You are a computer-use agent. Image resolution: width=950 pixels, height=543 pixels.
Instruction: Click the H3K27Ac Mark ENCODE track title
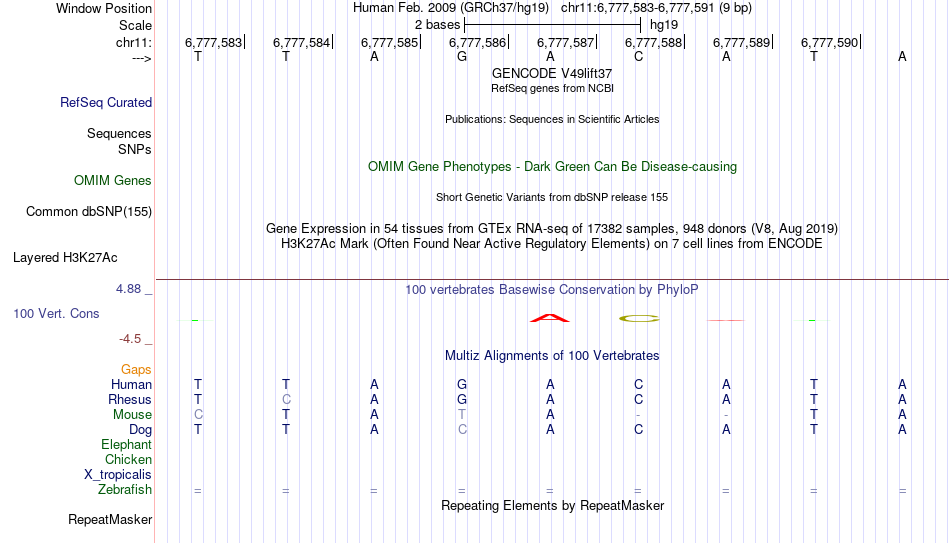pos(552,244)
